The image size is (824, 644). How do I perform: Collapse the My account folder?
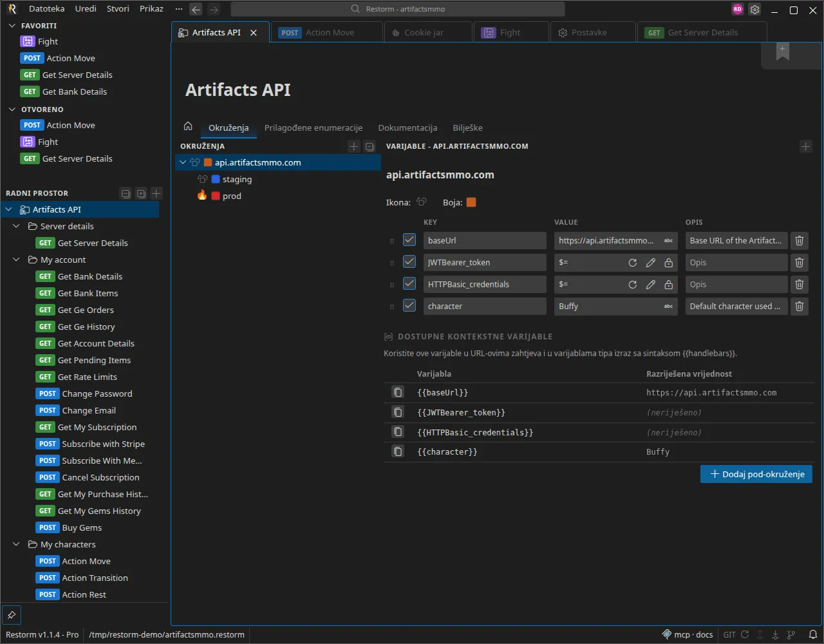(x=17, y=260)
